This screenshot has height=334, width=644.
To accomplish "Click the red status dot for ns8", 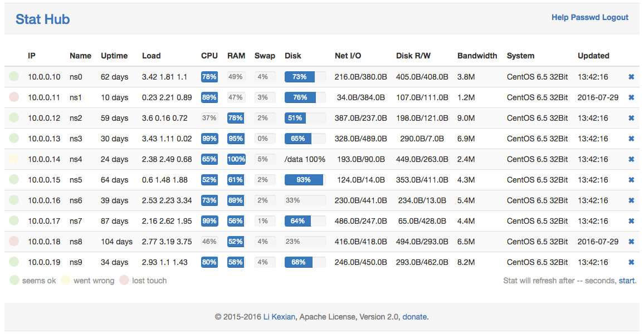I will pos(14,241).
